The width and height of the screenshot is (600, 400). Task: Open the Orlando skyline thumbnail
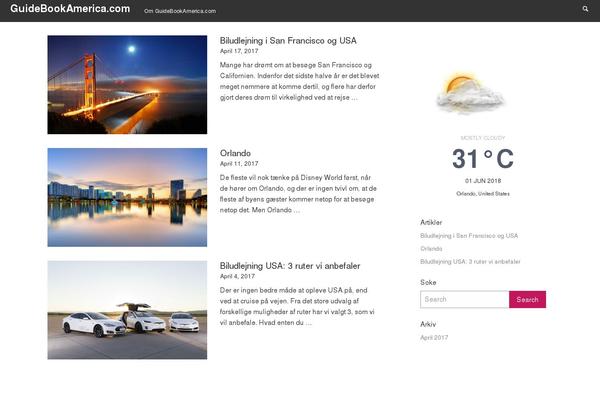[127, 197]
